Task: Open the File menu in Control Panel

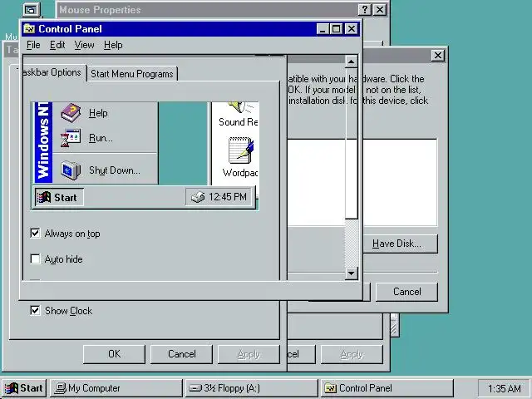Action: [x=33, y=45]
